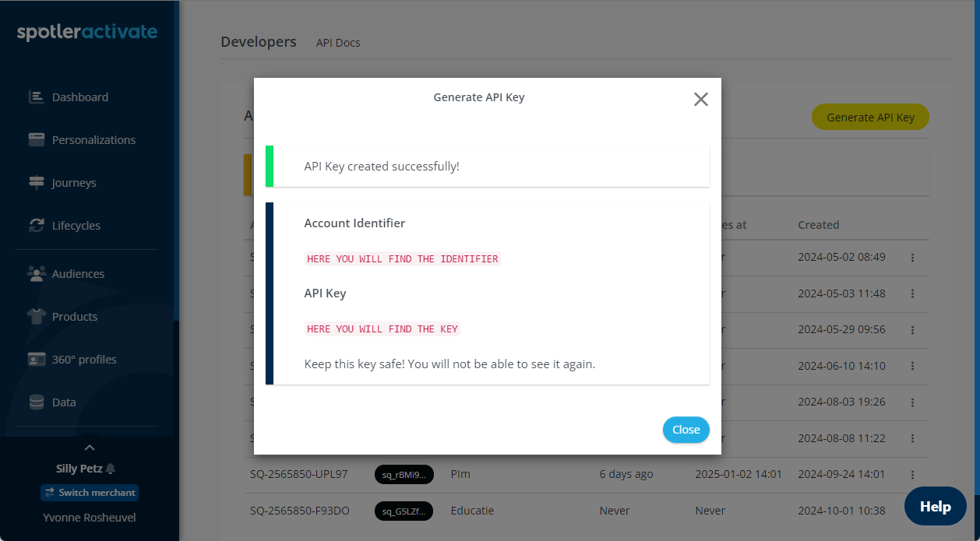Click the yellow Generate API Key button
This screenshot has height=541, width=980.
click(x=870, y=117)
